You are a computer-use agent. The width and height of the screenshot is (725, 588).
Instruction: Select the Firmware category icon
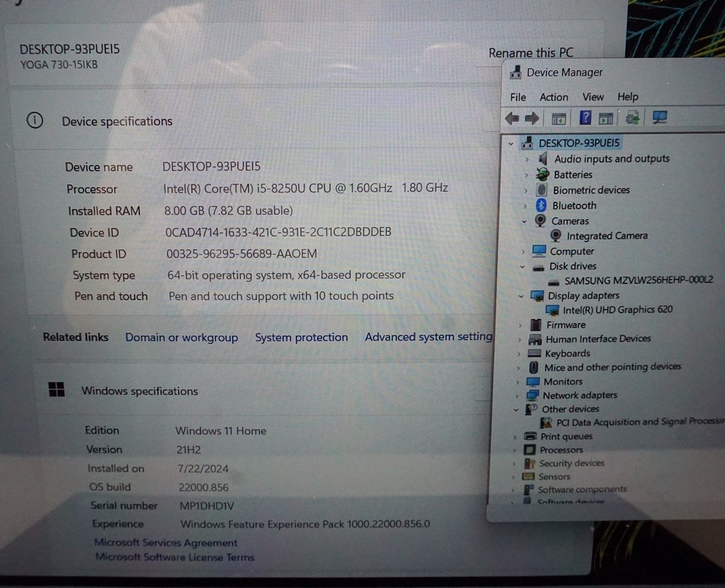pos(536,324)
